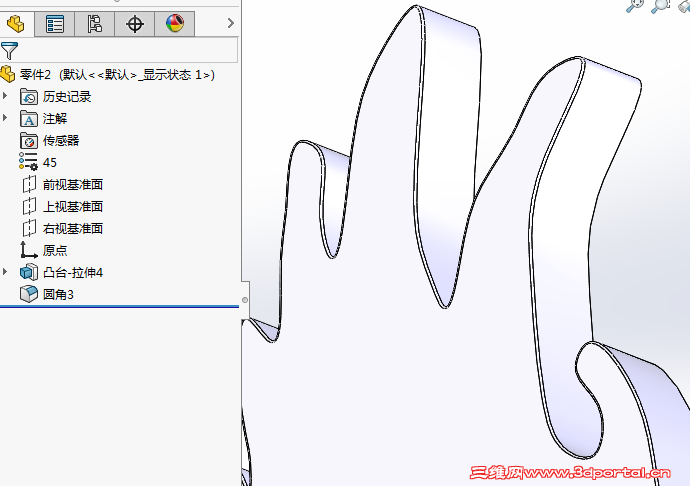Click the 传感器 sensors folder icon
This screenshot has height=486, width=690.
[x=29, y=140]
